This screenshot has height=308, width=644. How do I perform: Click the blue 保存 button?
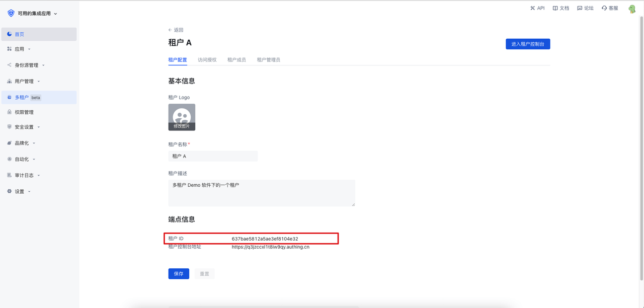[x=179, y=274]
